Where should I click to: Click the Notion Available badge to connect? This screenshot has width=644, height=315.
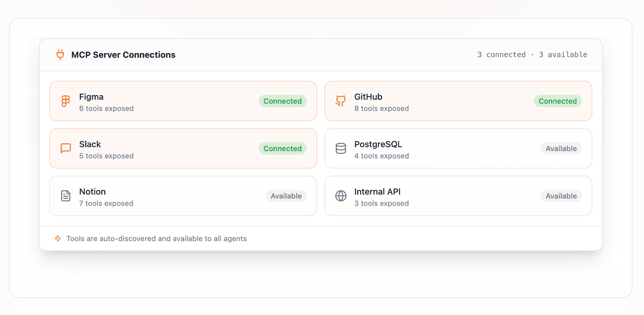tap(286, 196)
